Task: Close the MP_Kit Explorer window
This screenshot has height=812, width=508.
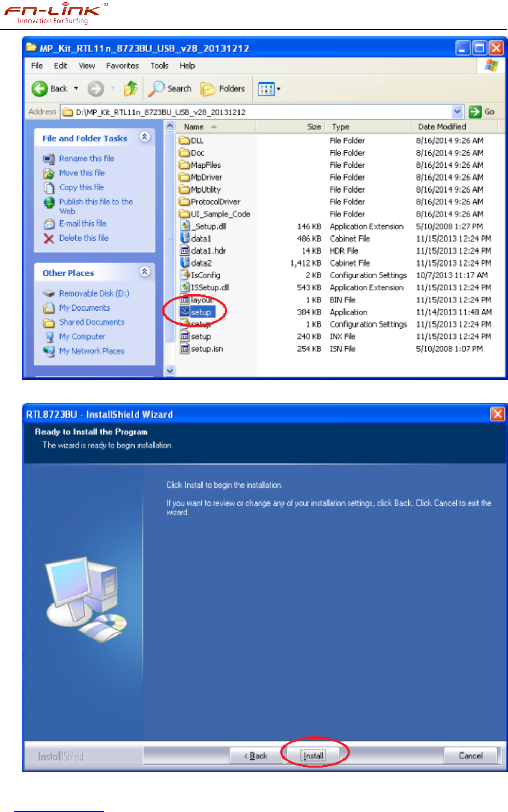Action: (497, 48)
